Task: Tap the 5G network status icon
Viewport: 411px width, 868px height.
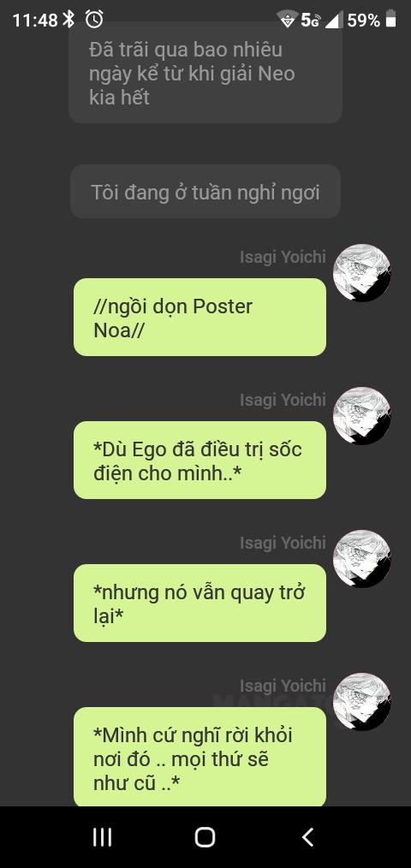Action: [312, 21]
